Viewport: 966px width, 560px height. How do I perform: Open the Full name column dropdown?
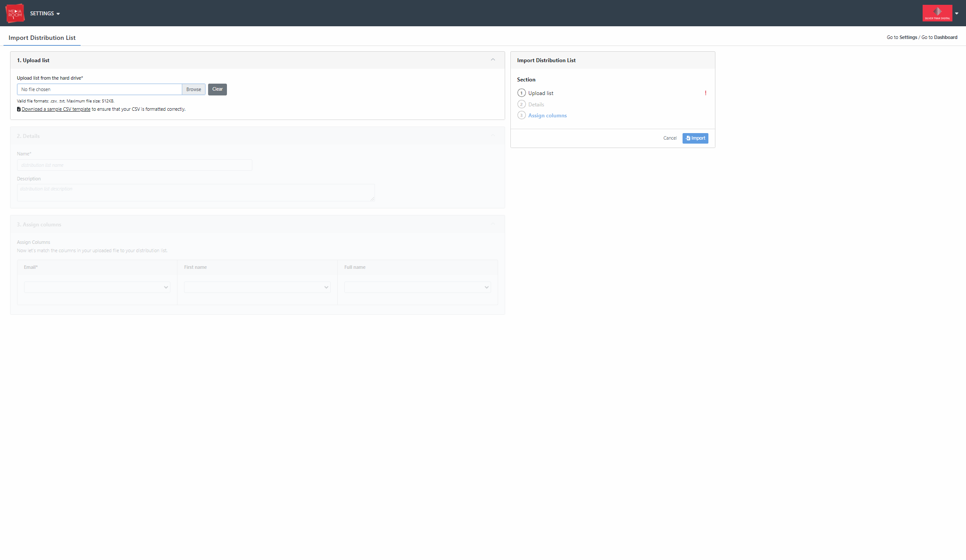coord(418,287)
